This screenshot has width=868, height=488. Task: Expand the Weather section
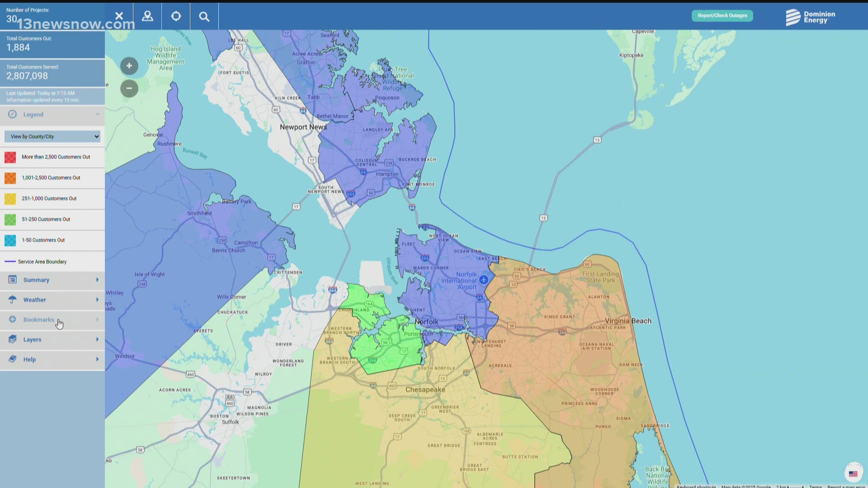point(97,300)
